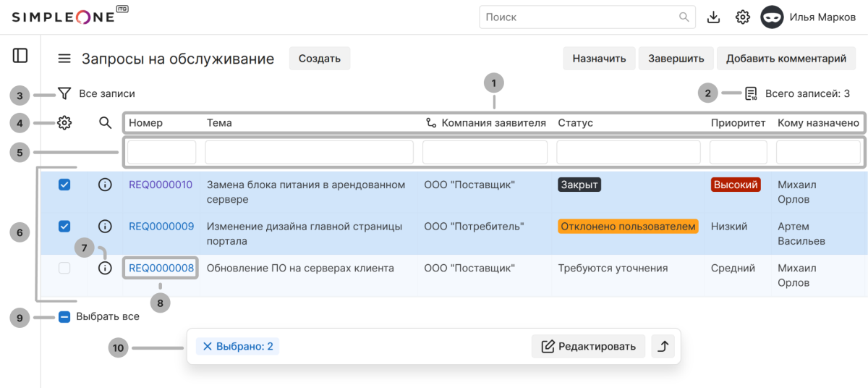Sort by the Номер column header
This screenshot has height=388, width=868.
pos(145,123)
